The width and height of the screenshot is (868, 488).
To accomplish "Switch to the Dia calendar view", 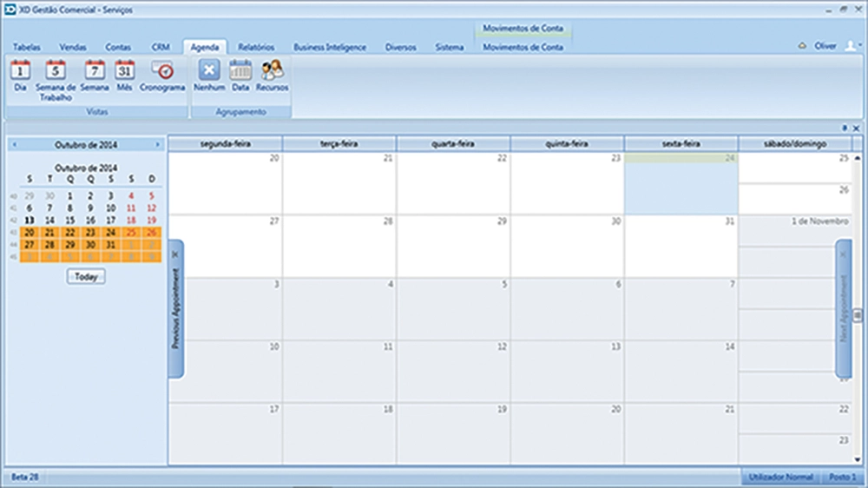I will point(20,75).
